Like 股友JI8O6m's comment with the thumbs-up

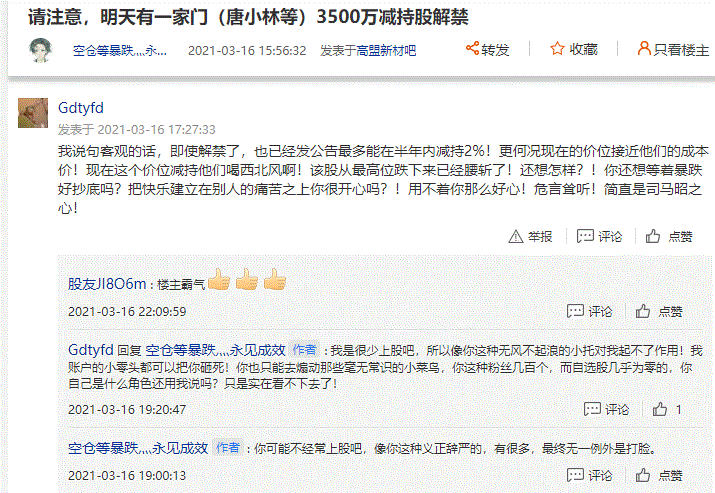pos(643,311)
